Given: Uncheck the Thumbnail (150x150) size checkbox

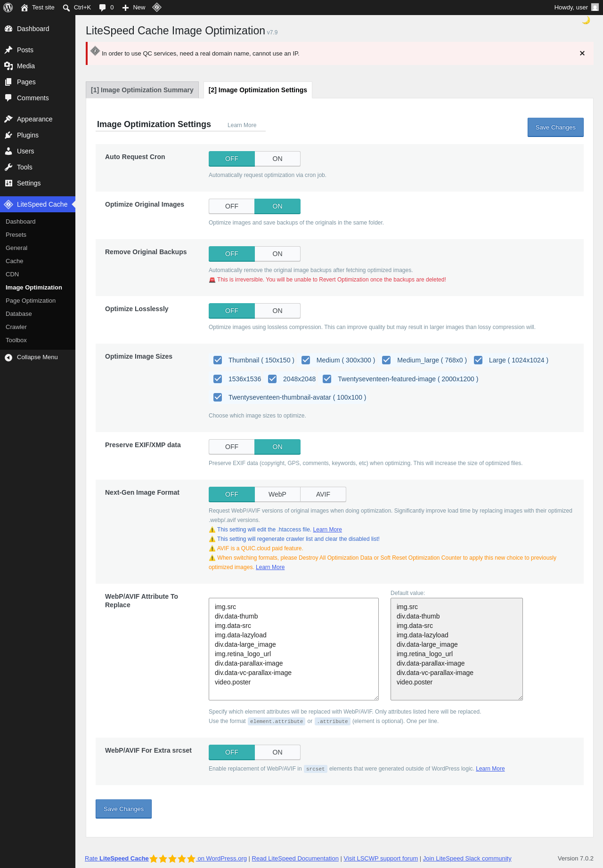Looking at the screenshot, I should tap(218, 360).
